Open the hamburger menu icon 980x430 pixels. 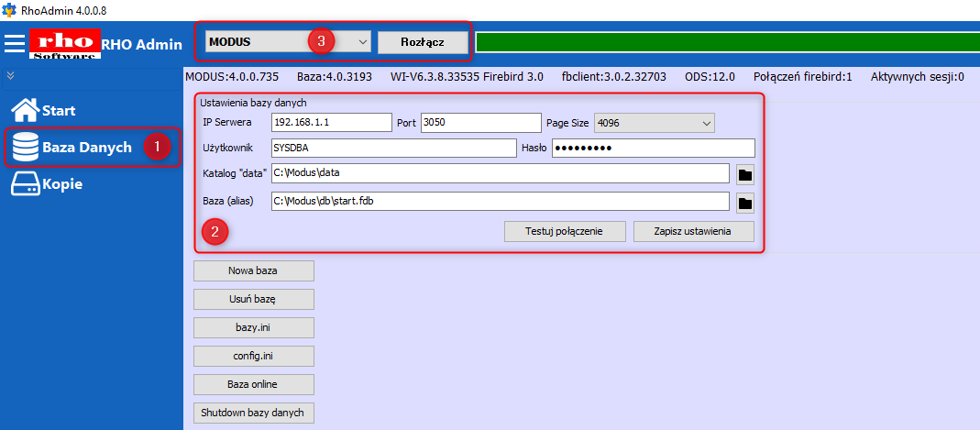[14, 43]
